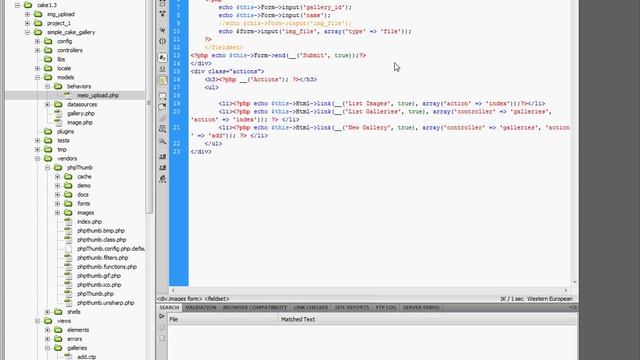Toggle Highlight Invalid Code option
640x360 pixels.
[x=162, y=69]
